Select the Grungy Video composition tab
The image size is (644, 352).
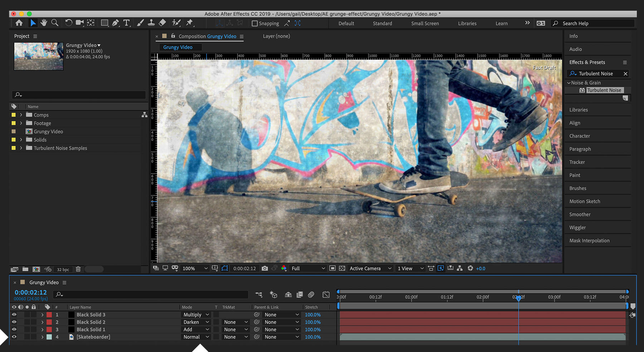click(178, 47)
